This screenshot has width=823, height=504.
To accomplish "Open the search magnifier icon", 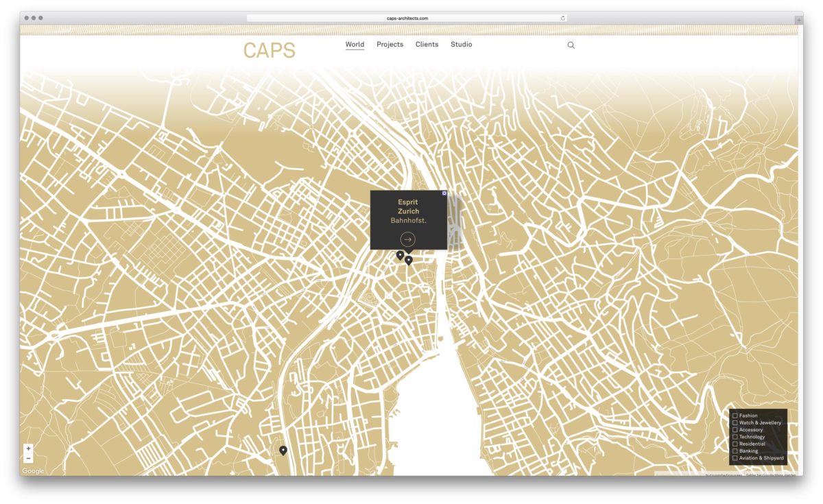I will point(571,45).
